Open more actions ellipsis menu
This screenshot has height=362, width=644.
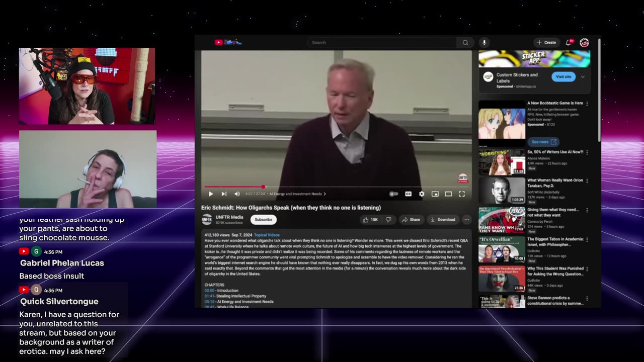466,220
